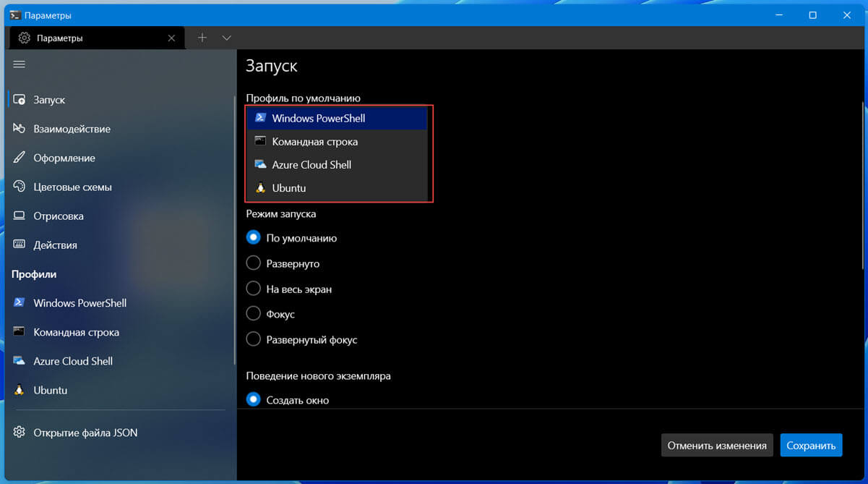Click the Профили section header
The height and width of the screenshot is (484, 868).
[34, 274]
